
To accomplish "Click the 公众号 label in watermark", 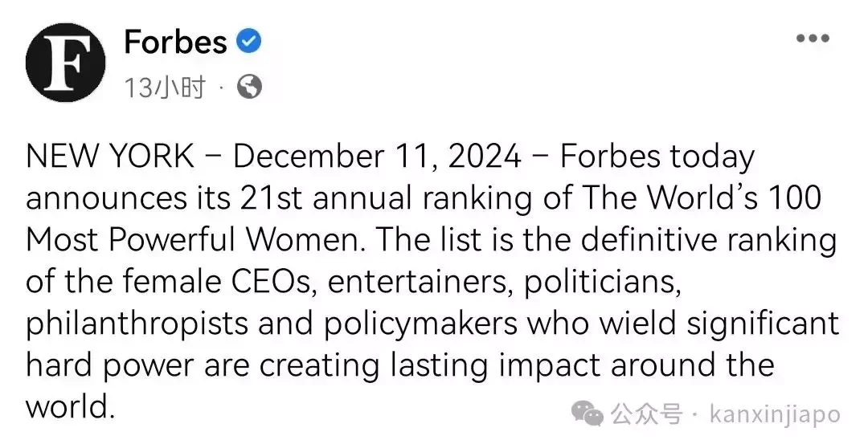I will click(x=646, y=413).
